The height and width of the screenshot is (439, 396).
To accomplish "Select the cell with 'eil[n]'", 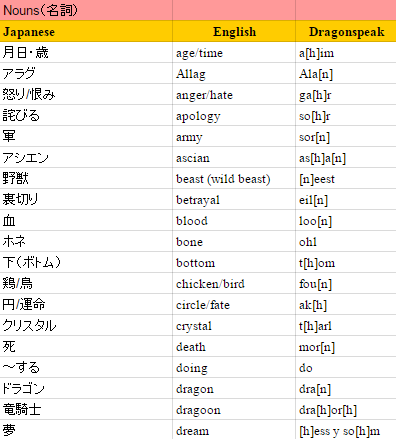I will tap(346, 199).
